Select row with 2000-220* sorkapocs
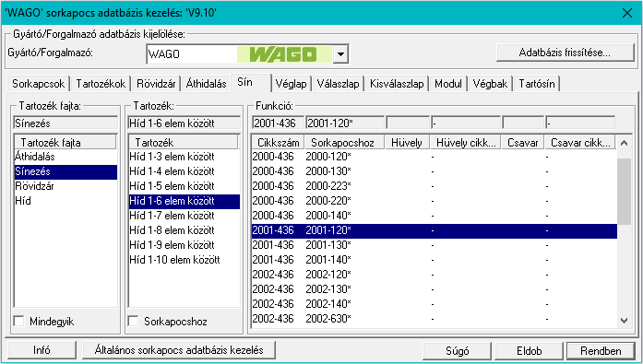Screen dimensions: 643x364 [434, 201]
